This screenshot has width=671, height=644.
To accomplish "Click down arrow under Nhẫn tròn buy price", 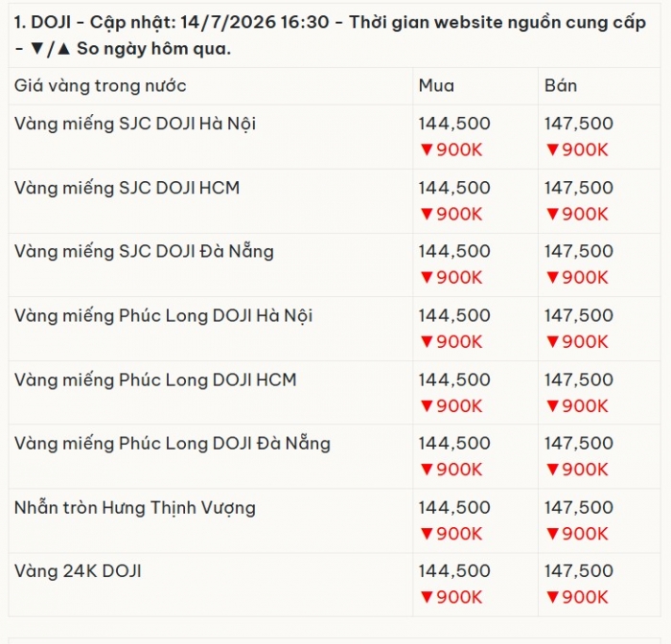I will (427, 534).
